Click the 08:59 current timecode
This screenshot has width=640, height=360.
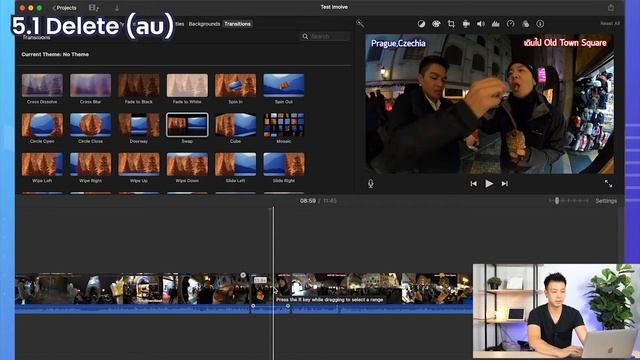(308, 201)
